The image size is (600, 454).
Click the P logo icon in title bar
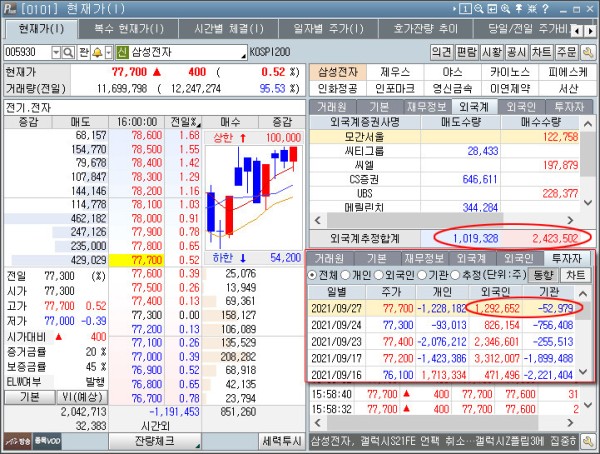coord(11,8)
